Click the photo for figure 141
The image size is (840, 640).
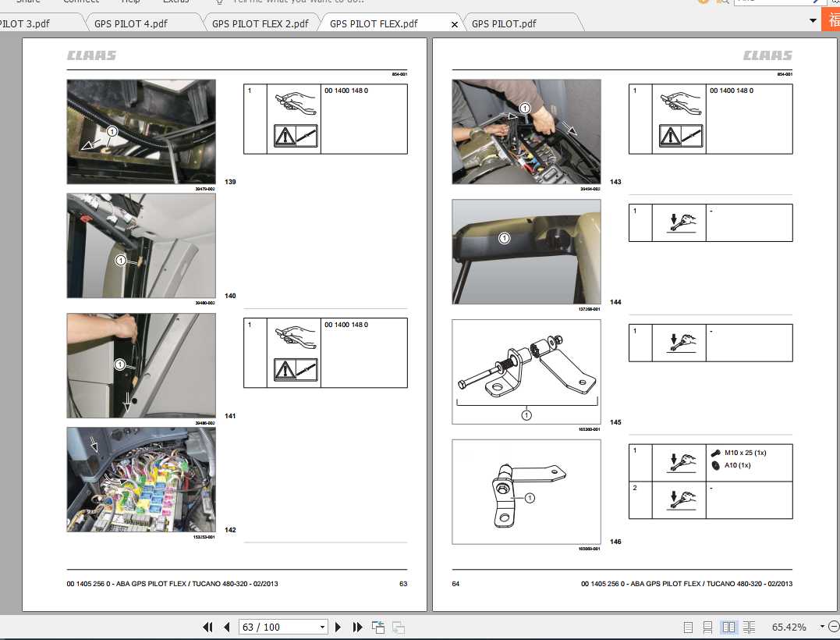[x=141, y=365]
